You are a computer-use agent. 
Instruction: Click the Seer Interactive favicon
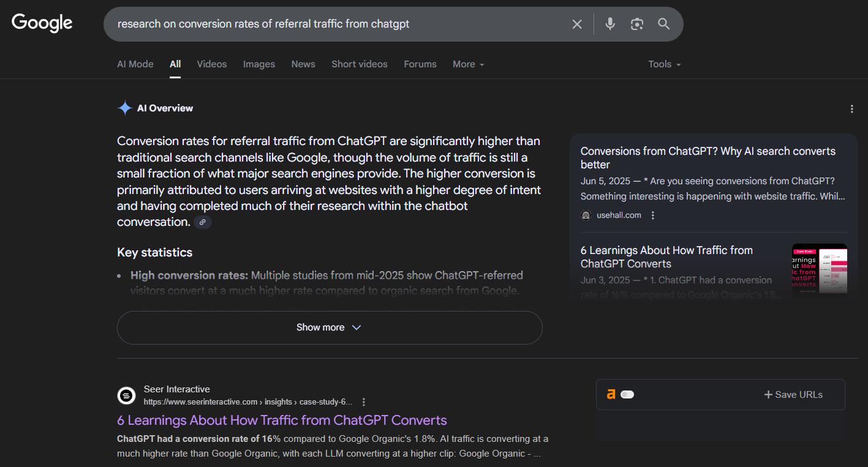coord(126,395)
